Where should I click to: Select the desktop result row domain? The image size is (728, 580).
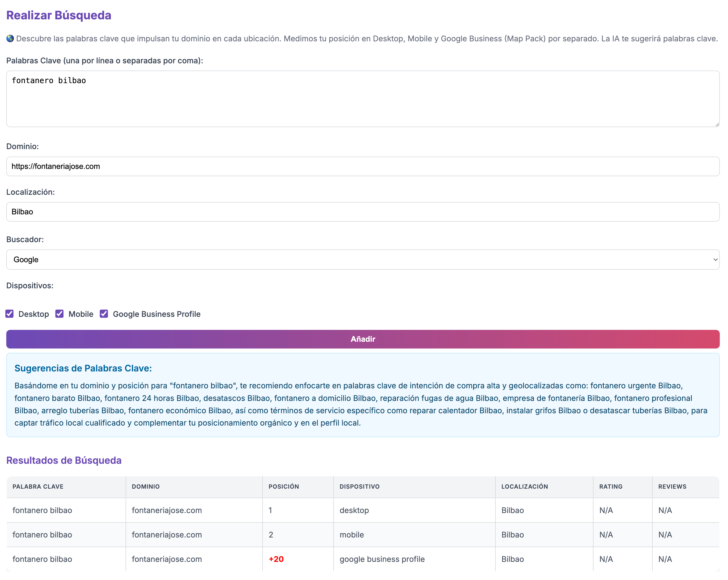[167, 510]
